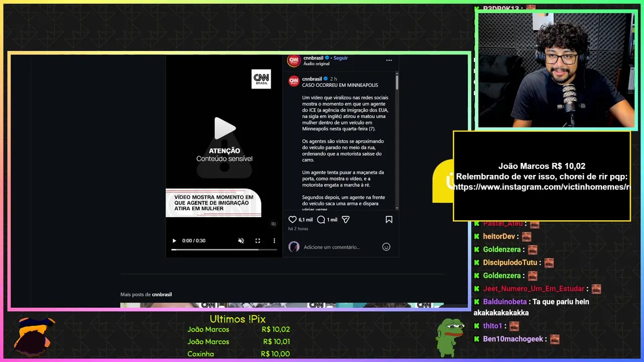Click the yellow alert icon beside donation box
Image resolution: width=644 pixels, height=362 pixels.
click(444, 181)
